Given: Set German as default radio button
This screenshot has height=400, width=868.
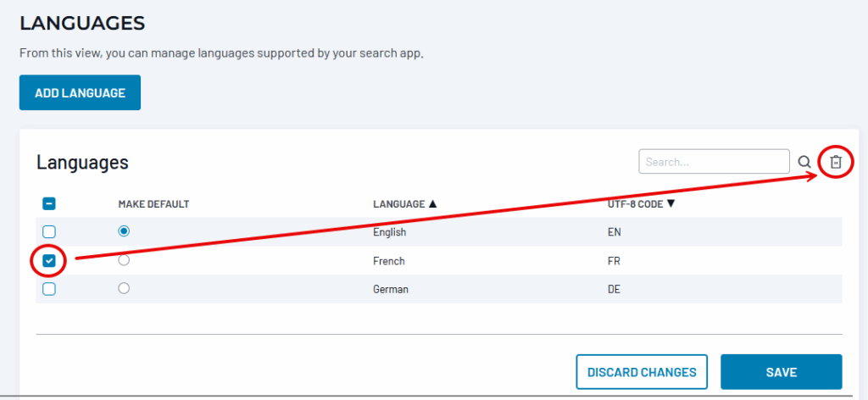Looking at the screenshot, I should click(x=125, y=288).
